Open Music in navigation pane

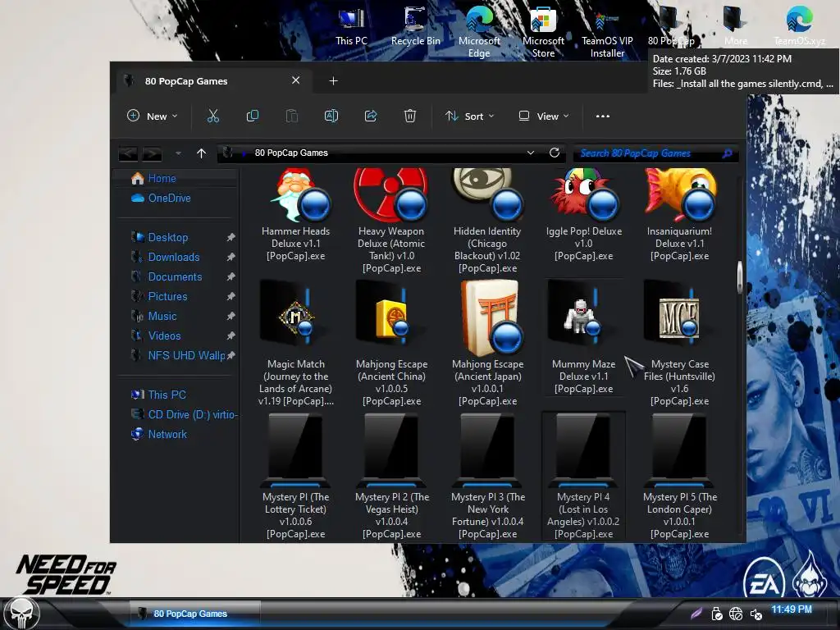point(153,316)
